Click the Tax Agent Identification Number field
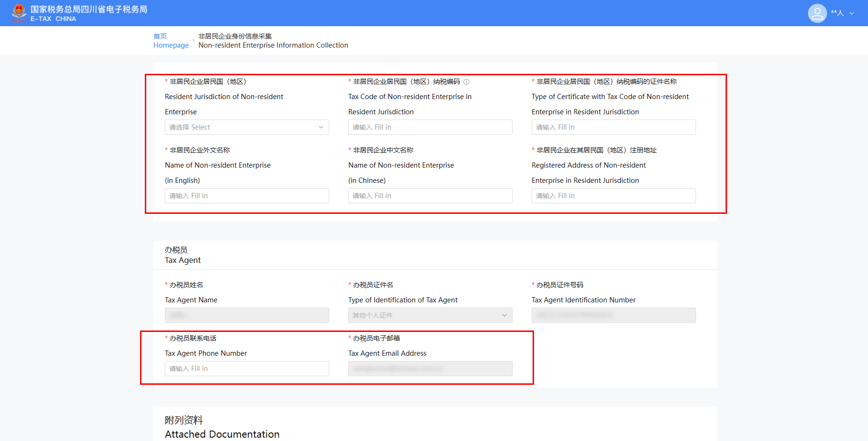868x441 pixels. tap(613, 315)
